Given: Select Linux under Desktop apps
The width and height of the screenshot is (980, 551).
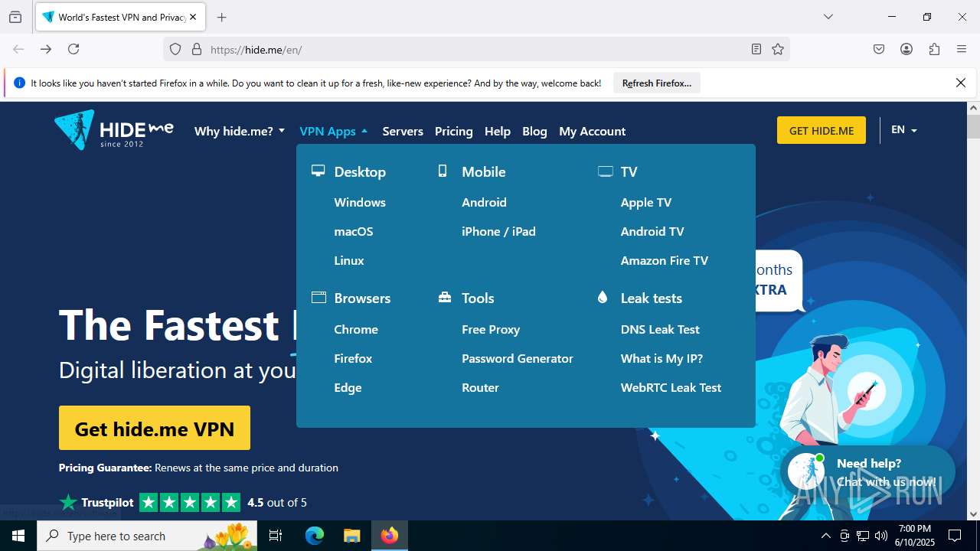Looking at the screenshot, I should coord(349,260).
